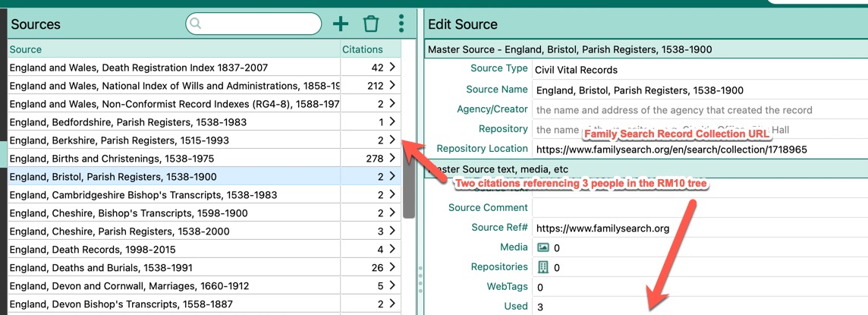Sort by the Source column header
Viewport: 868px width, 315px height.
click(26, 50)
